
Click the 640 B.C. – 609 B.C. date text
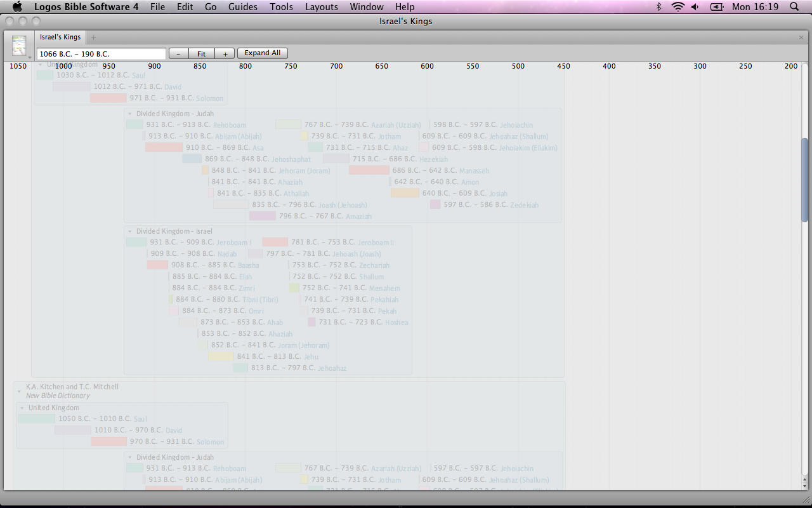pos(454,193)
